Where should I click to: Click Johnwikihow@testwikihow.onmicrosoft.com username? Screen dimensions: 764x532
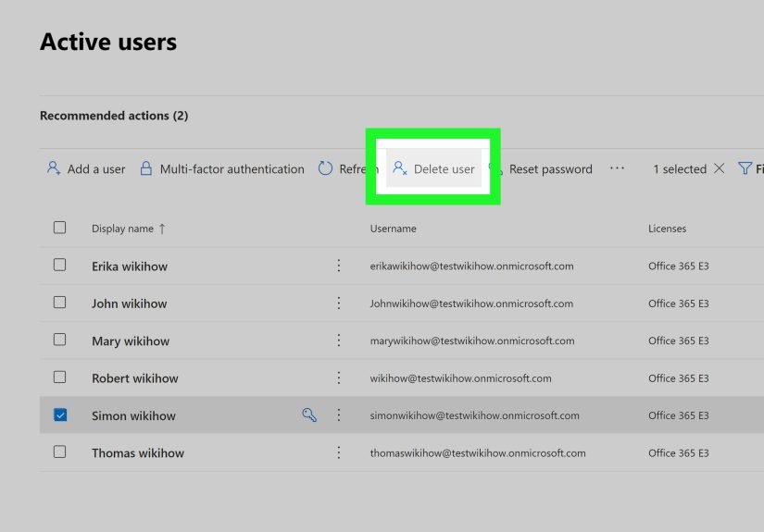471,303
